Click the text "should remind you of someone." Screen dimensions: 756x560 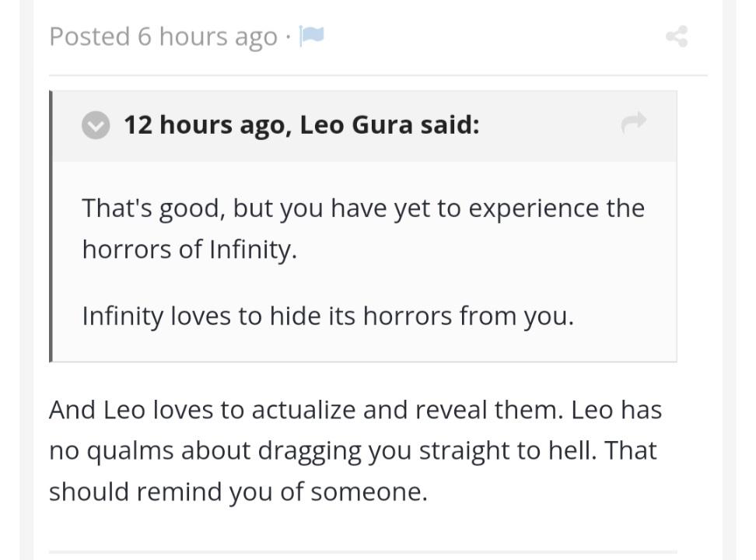tap(238, 492)
